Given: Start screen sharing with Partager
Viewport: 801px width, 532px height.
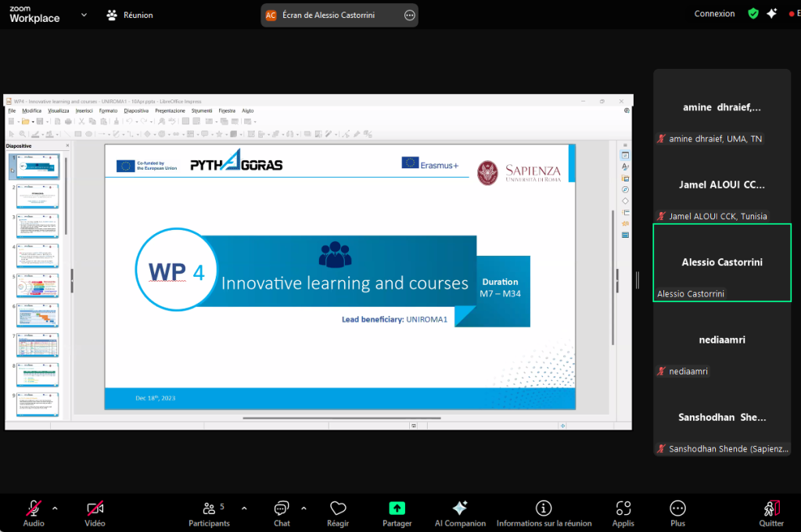Looking at the screenshot, I should point(397,513).
